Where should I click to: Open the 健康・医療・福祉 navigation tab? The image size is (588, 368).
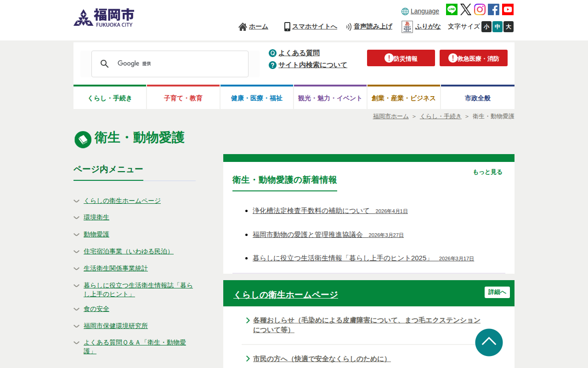tap(257, 97)
